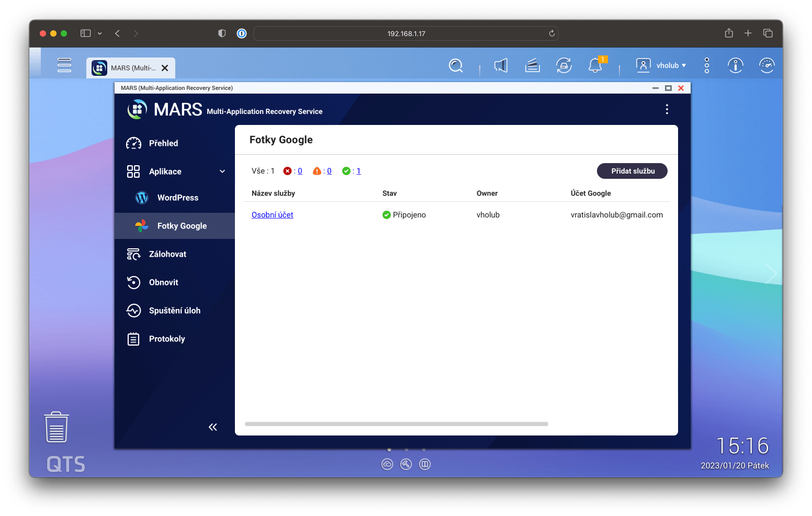
Task: Open the Osobní účet service link
Action: click(272, 215)
